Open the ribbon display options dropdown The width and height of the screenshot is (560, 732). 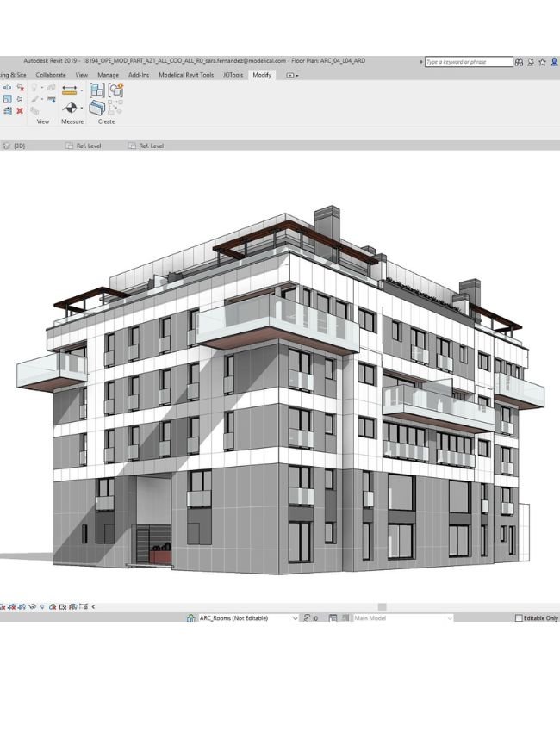click(x=292, y=75)
